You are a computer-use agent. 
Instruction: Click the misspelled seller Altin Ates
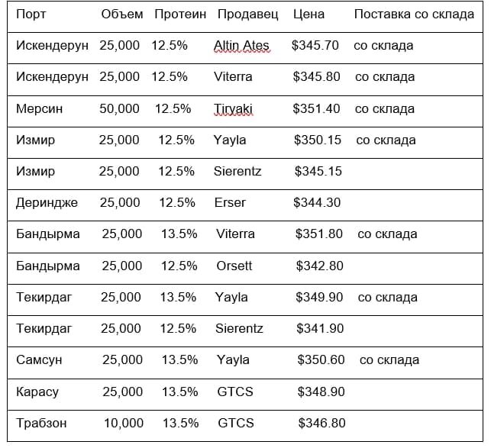click(x=241, y=46)
